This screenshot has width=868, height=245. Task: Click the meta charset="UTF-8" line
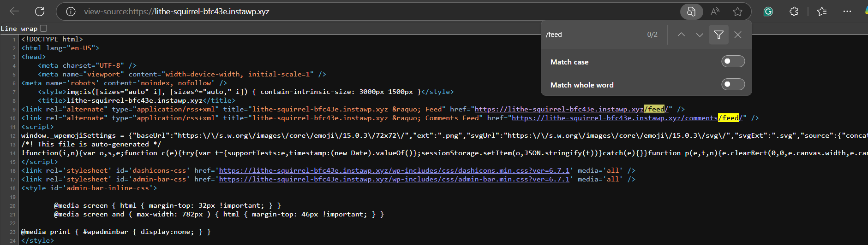(87, 65)
